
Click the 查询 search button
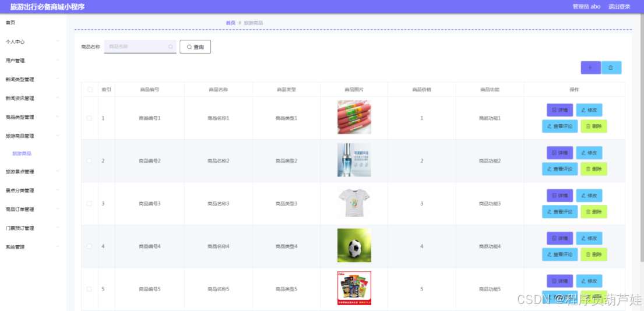195,47
